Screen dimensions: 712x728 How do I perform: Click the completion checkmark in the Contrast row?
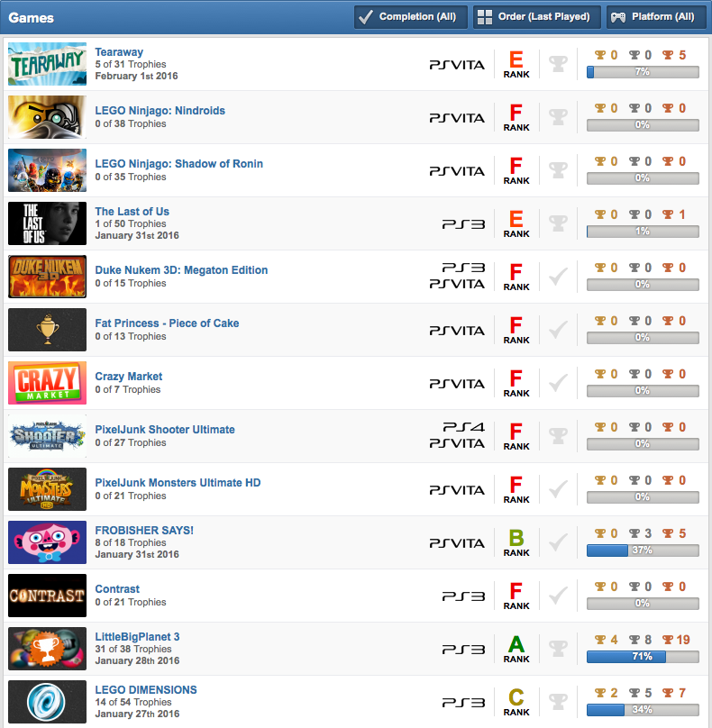pyautogui.click(x=558, y=596)
